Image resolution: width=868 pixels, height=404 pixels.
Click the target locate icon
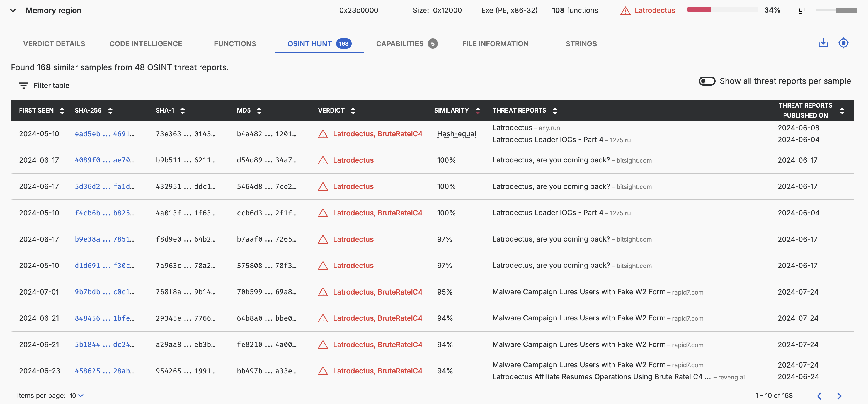(x=843, y=43)
